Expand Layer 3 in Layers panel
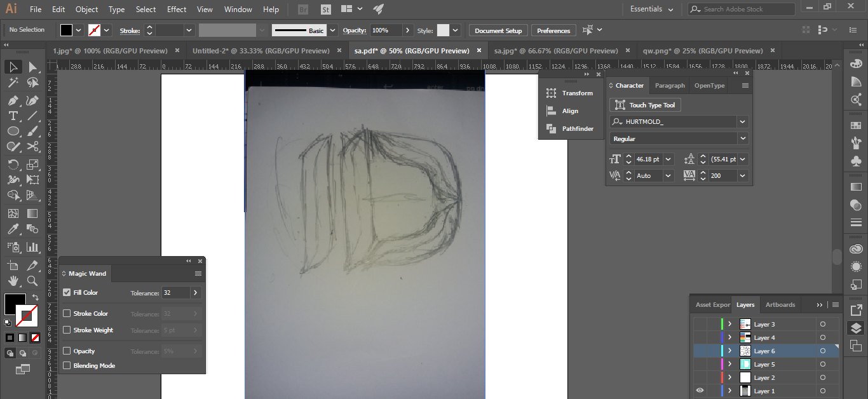This screenshot has width=868, height=399. coord(729,325)
